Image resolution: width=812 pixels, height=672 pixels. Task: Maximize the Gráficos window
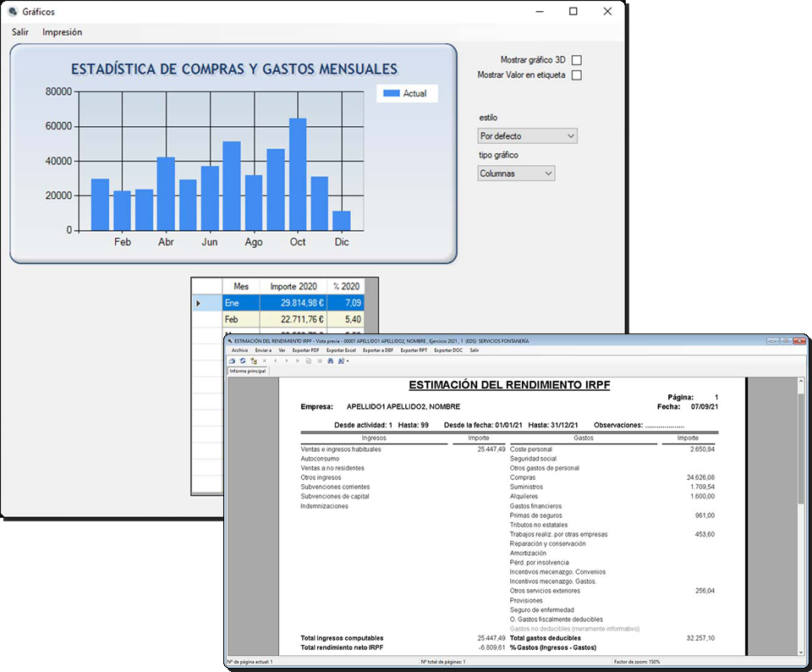click(573, 11)
